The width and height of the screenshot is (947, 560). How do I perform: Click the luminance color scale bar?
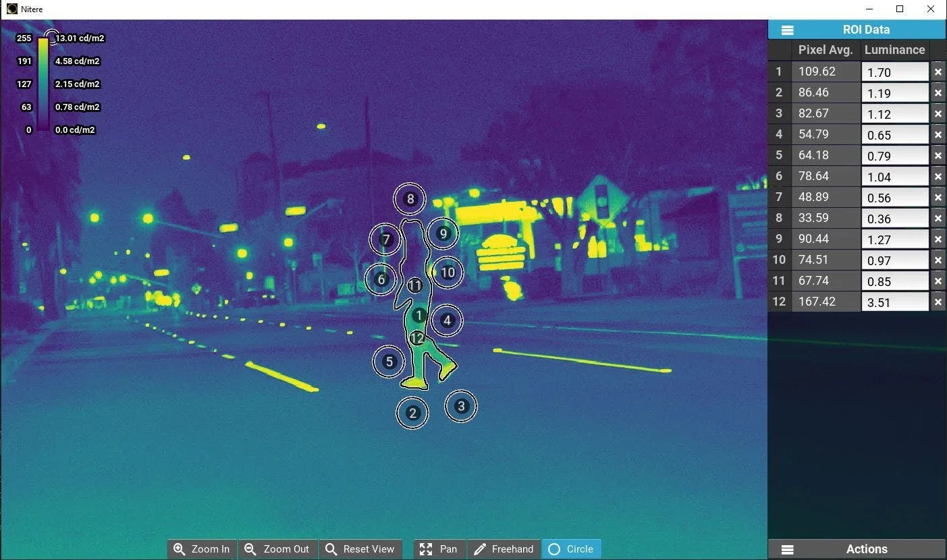click(43, 84)
